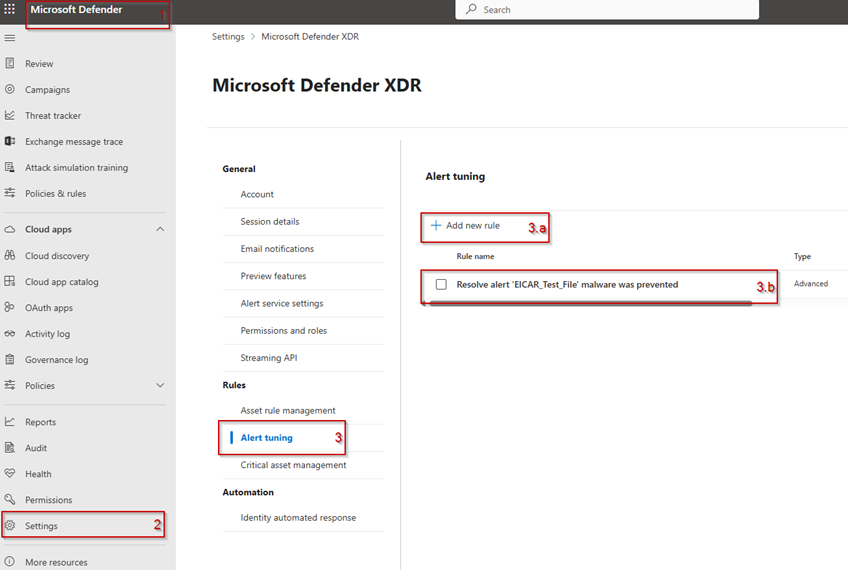
Task: Click the Activity log glasses icon
Action: point(10,334)
